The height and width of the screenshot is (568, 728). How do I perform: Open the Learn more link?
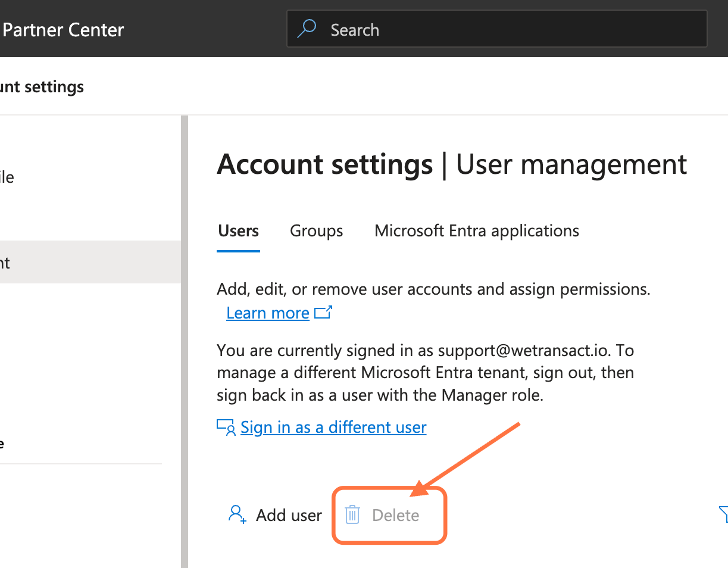tap(268, 313)
